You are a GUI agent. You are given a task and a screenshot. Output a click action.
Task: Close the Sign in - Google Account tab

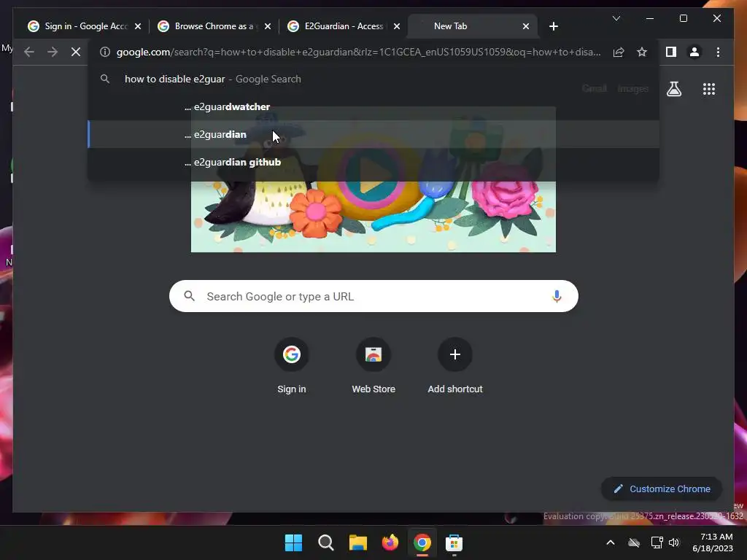click(x=138, y=26)
